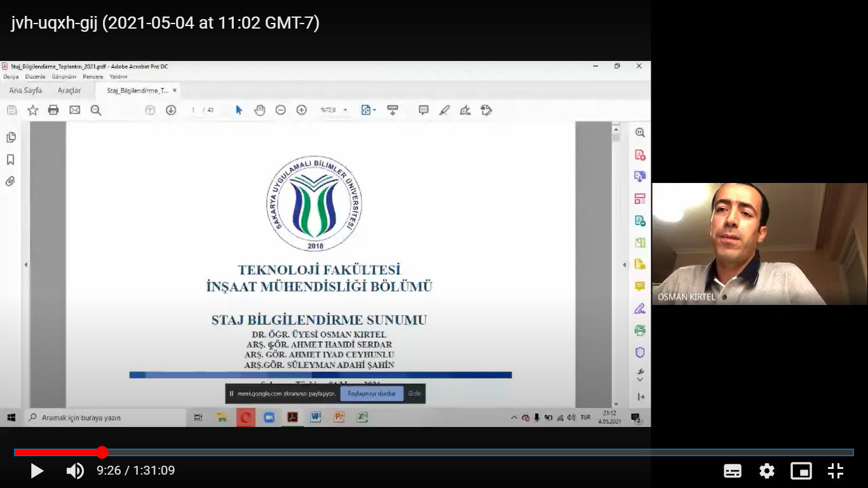Click the print icon in Acrobat toolbar
Image resolution: width=868 pixels, height=488 pixels.
pyautogui.click(x=53, y=110)
